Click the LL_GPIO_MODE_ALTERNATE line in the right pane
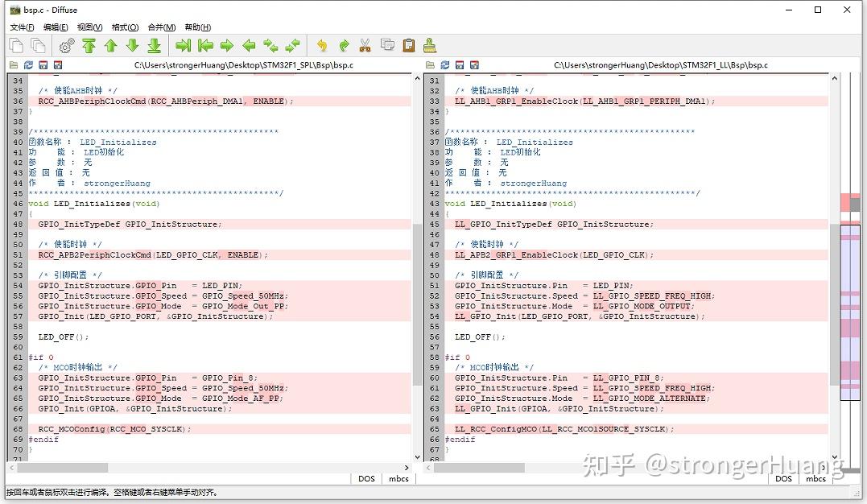The image size is (867, 504). point(636,399)
